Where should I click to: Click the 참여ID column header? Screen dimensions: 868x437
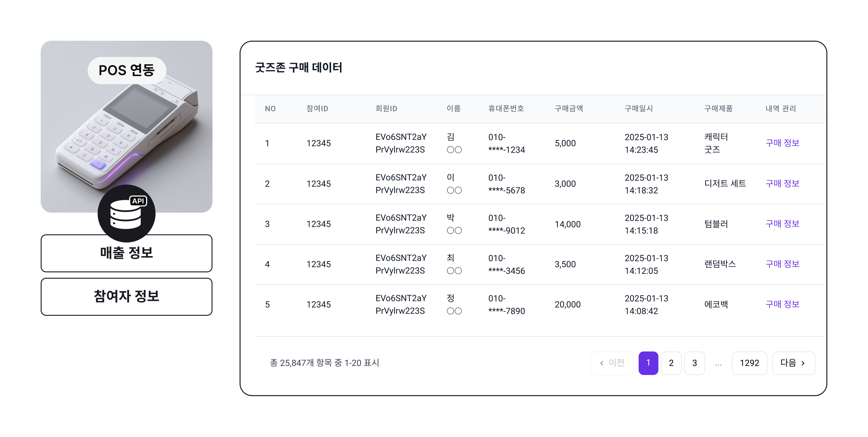click(x=317, y=109)
